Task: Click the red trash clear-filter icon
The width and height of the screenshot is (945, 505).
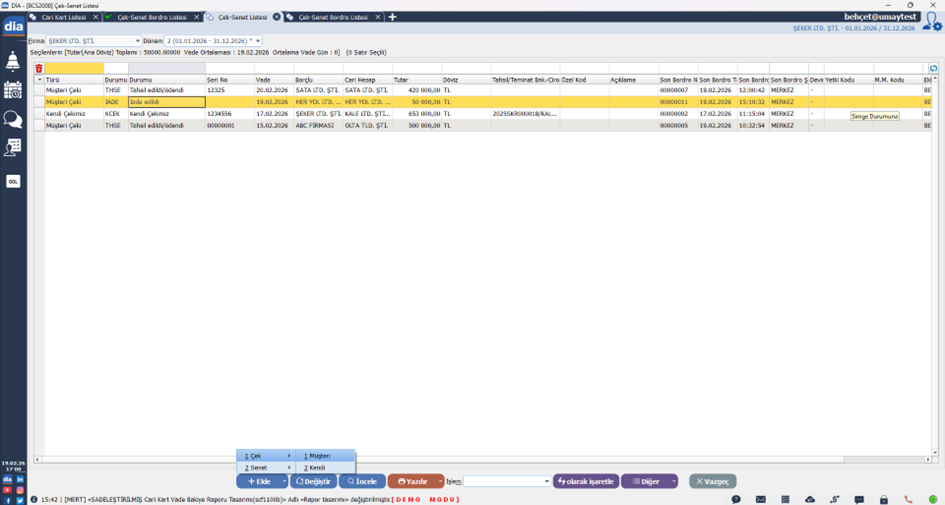Action: [x=39, y=69]
